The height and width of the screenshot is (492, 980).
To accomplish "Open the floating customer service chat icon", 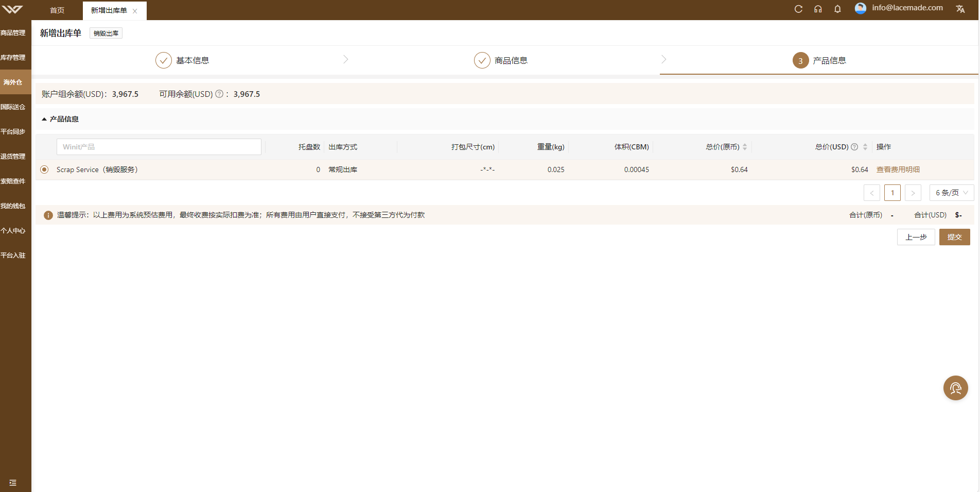I will (x=955, y=388).
